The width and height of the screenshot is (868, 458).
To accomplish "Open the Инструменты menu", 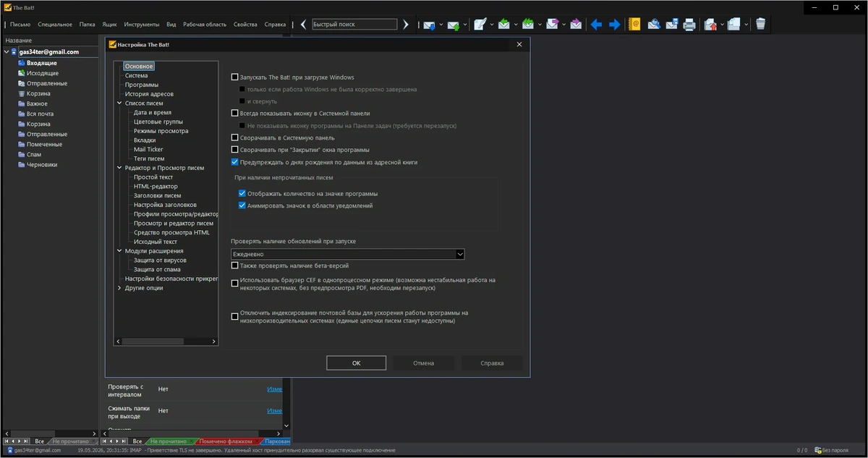I will [142, 25].
